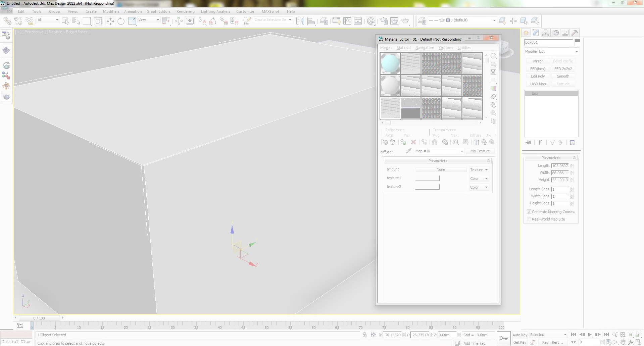Open Curve Editor from toolbar
The width and height of the screenshot is (644, 346).
pyautogui.click(x=347, y=21)
